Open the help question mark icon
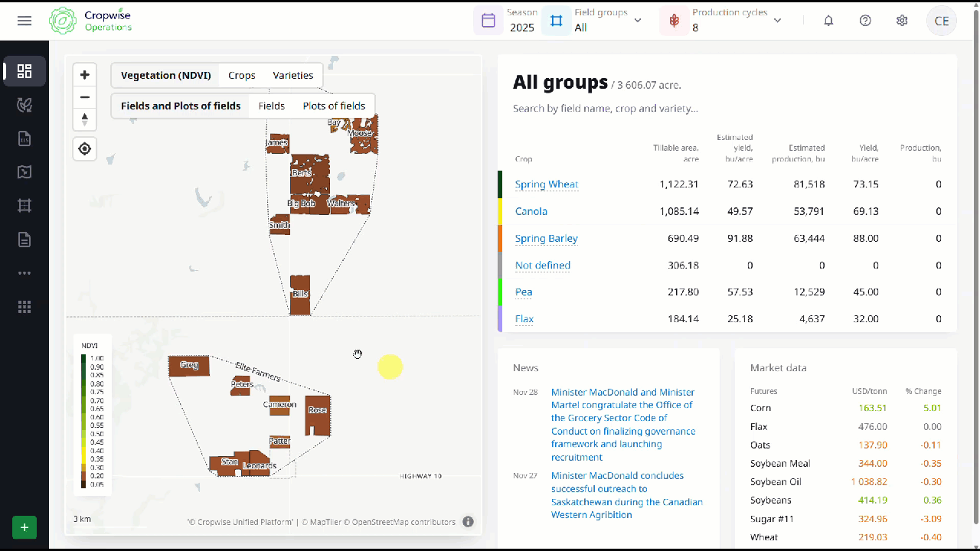 [865, 21]
